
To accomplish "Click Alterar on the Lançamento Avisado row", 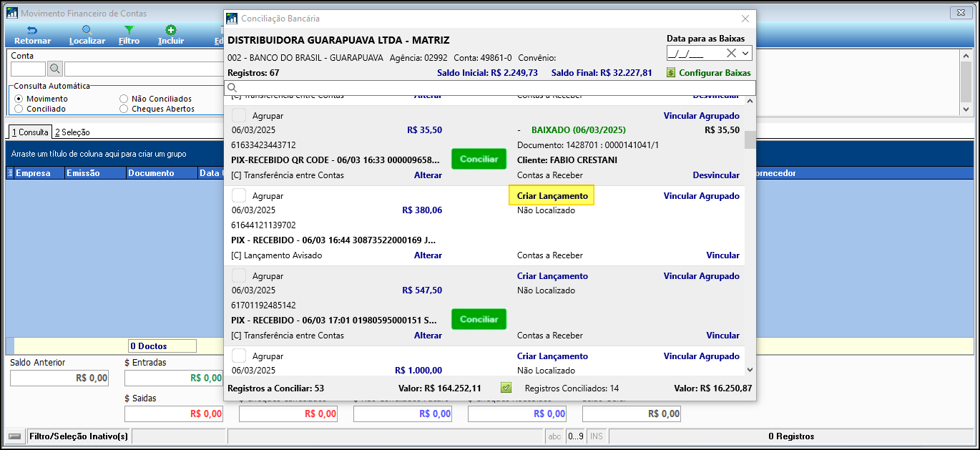I will (x=428, y=255).
